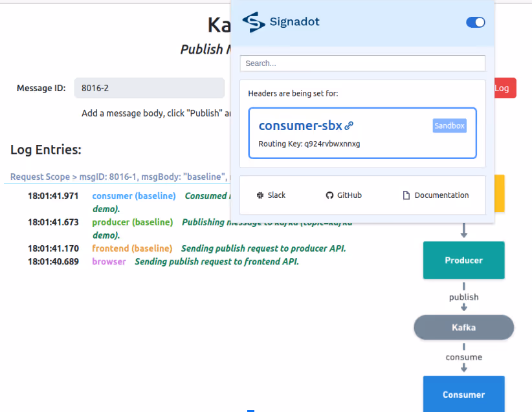This screenshot has width=532, height=412.
Task: Click the browser log label
Action: (109, 262)
